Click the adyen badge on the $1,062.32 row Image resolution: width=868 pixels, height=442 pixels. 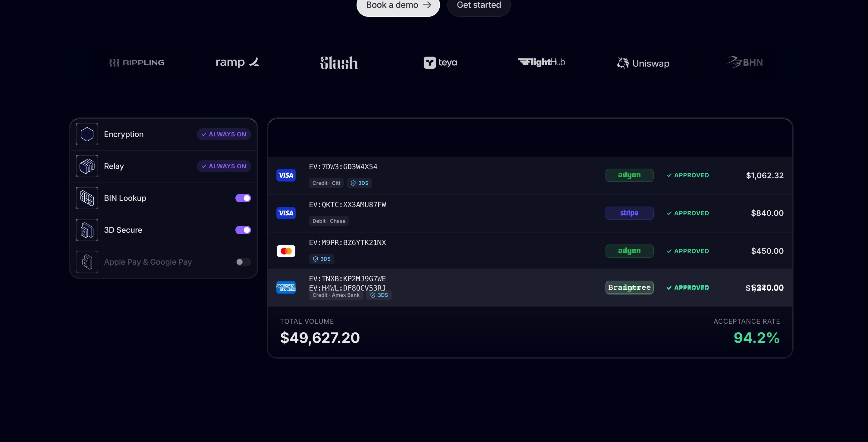click(629, 175)
